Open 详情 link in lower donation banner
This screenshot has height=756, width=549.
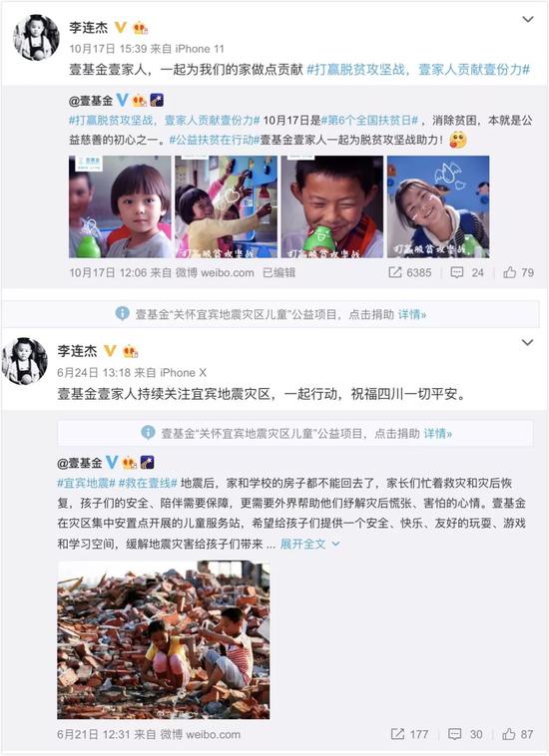pyautogui.click(x=437, y=434)
